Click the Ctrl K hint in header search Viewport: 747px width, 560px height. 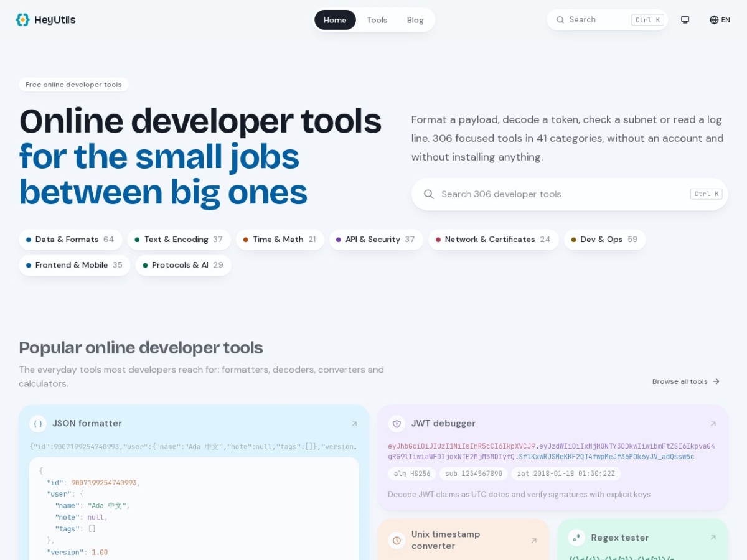pyautogui.click(x=647, y=20)
